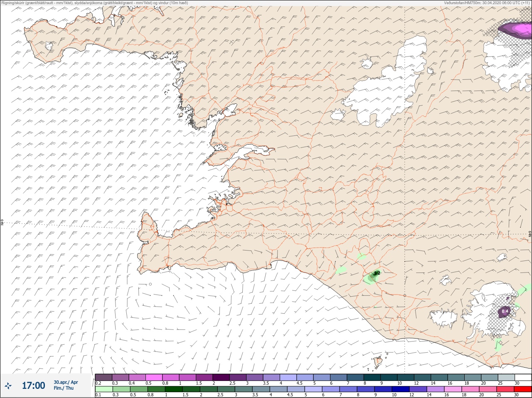Click the 17:00 forecast time label

(x=34, y=386)
